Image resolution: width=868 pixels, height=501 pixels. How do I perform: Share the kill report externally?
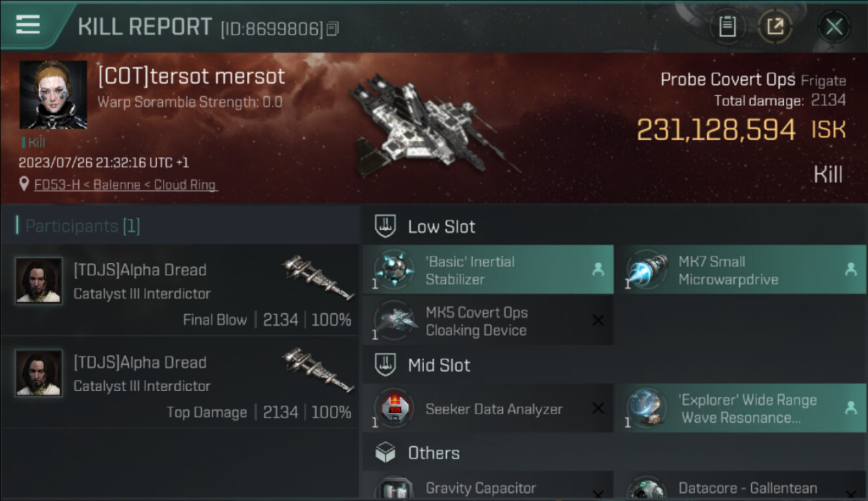(x=775, y=27)
